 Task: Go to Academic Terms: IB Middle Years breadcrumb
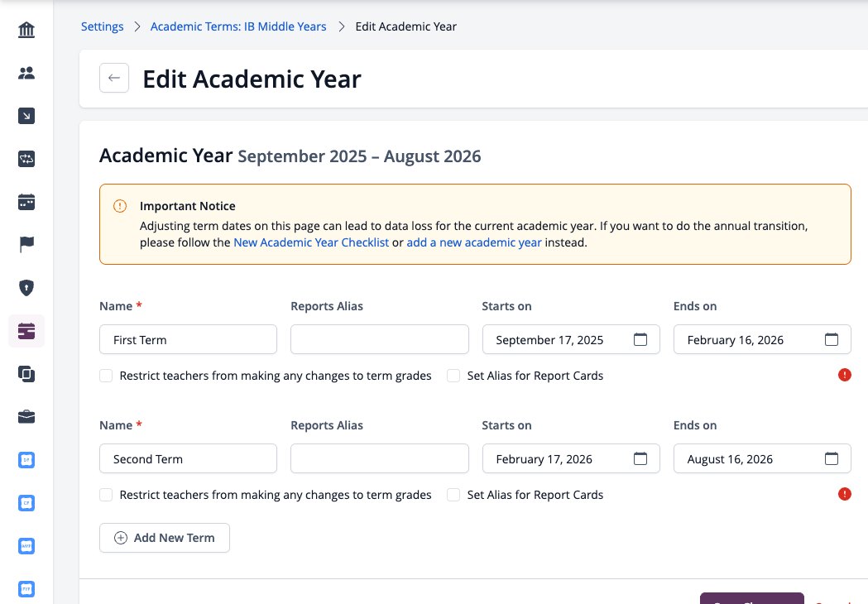point(238,26)
